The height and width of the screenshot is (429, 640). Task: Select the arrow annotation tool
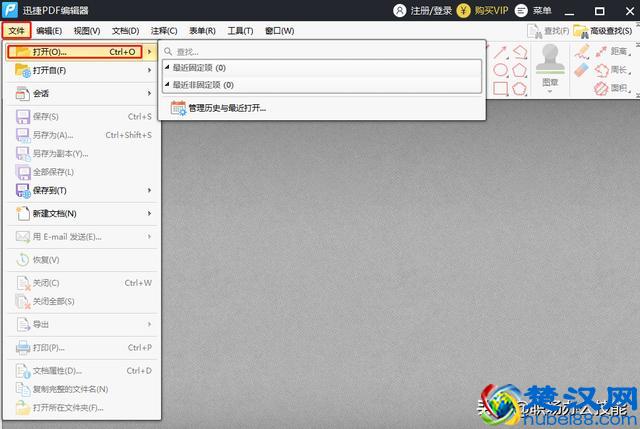point(500,53)
